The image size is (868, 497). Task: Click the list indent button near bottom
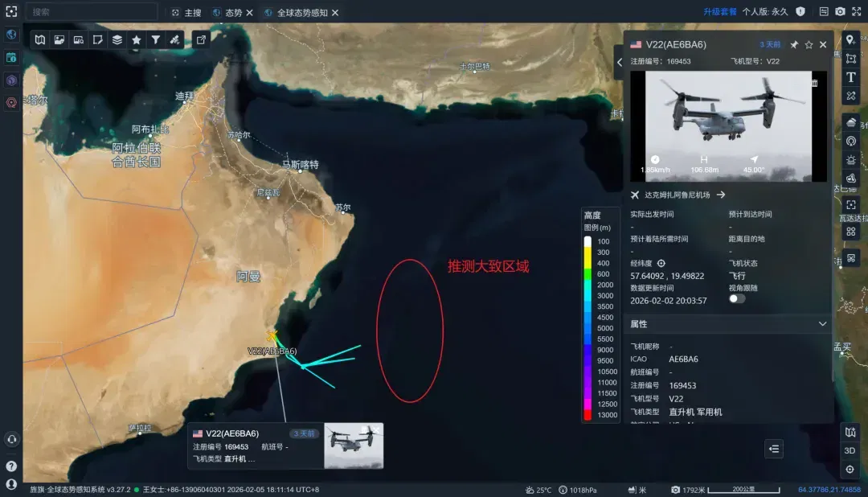coord(774,449)
